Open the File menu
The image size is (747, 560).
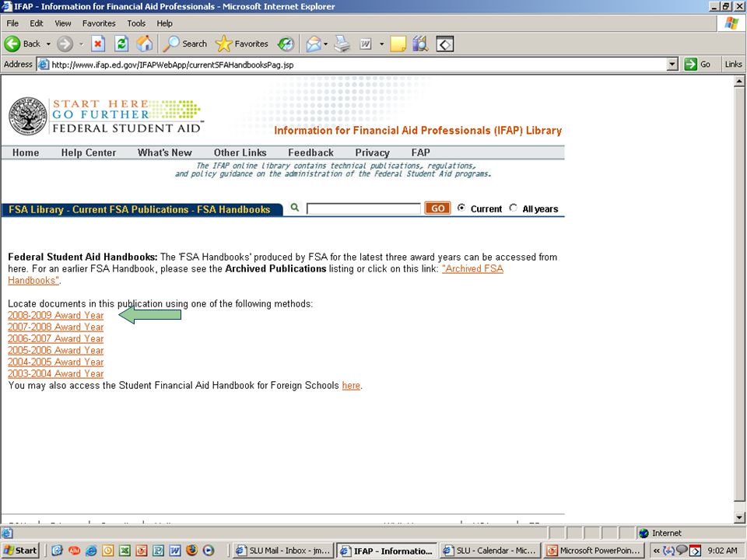(x=12, y=23)
